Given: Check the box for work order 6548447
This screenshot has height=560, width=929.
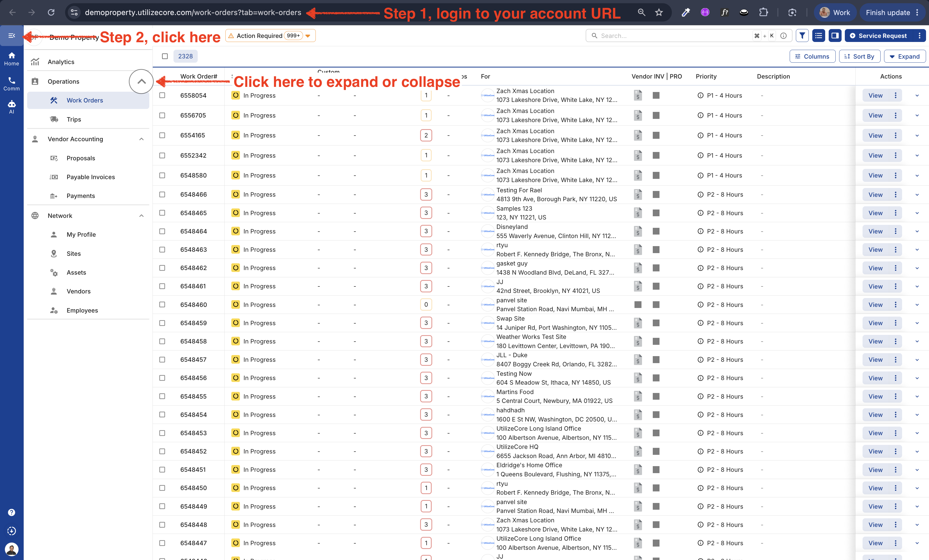Looking at the screenshot, I should pyautogui.click(x=162, y=543).
